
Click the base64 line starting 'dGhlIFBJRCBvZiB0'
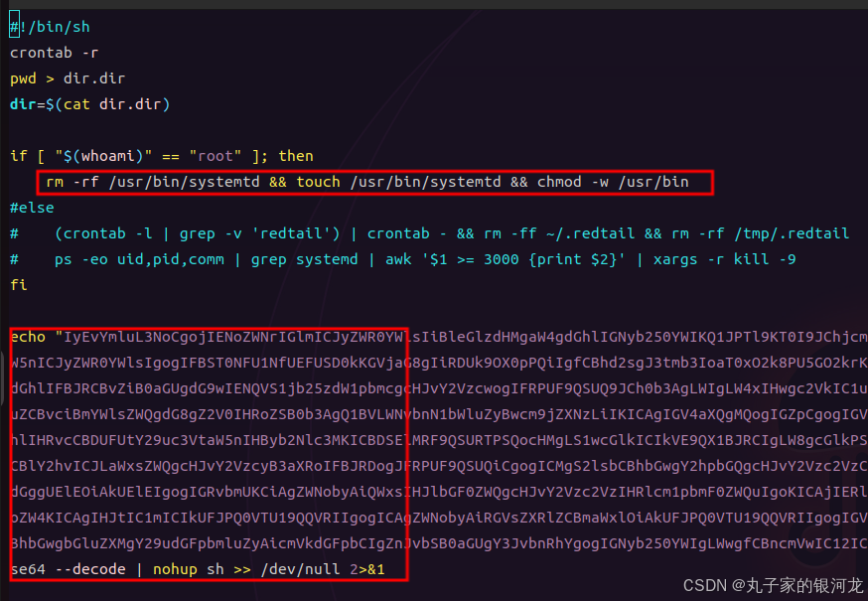(438, 388)
